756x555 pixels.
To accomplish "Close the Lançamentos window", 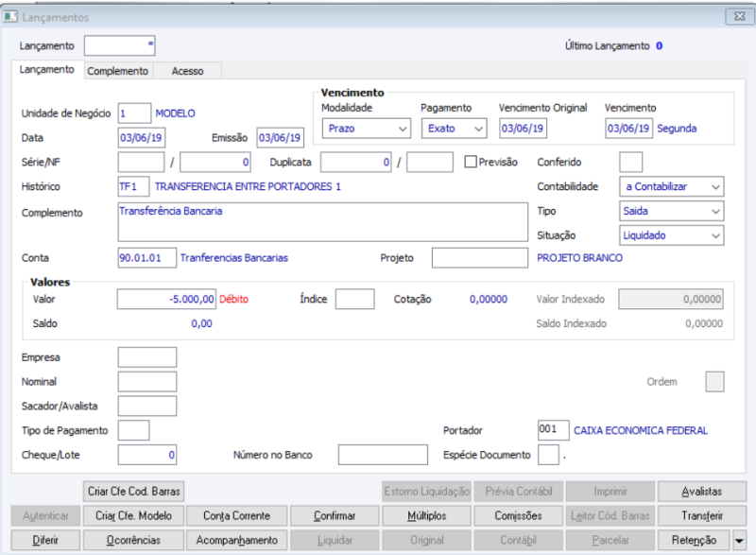I will [739, 16].
